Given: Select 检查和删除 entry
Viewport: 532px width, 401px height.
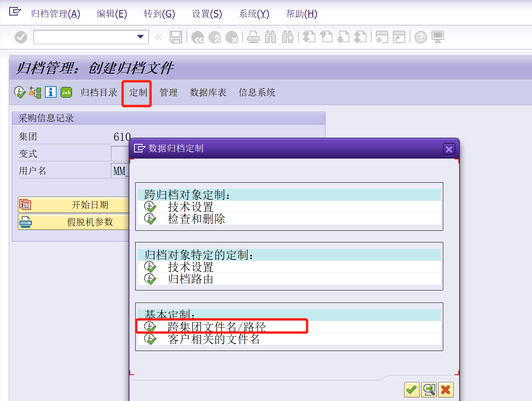Looking at the screenshot, I should pyautogui.click(x=196, y=219).
